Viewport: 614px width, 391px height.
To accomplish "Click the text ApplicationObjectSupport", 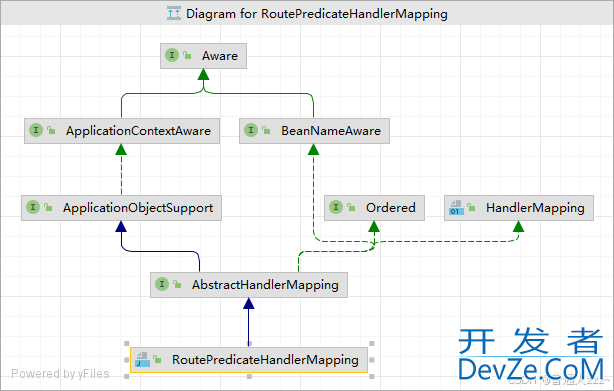I will [x=138, y=208].
